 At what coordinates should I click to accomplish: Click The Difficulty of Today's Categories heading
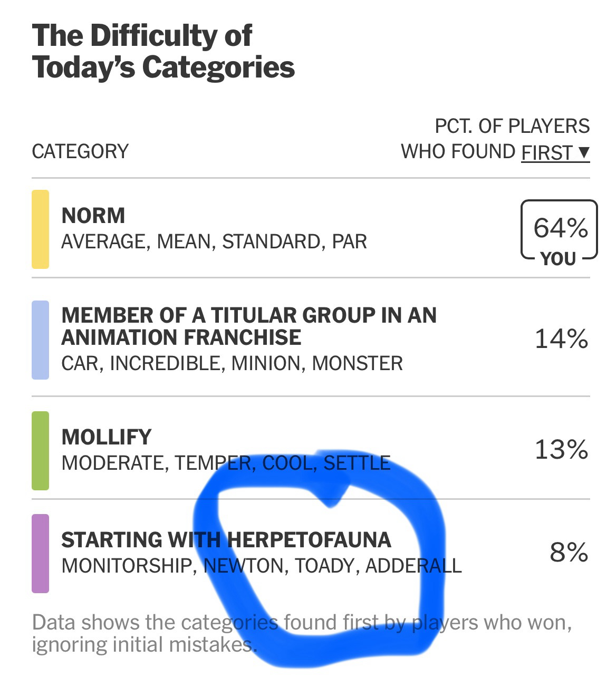[x=163, y=51]
